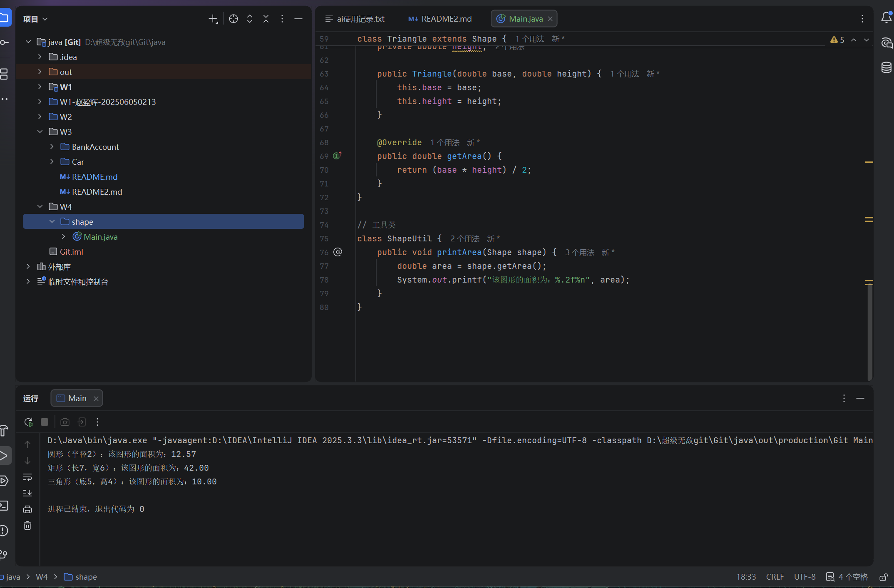Open the Database tool window icon
The image size is (894, 588).
pos(886,67)
